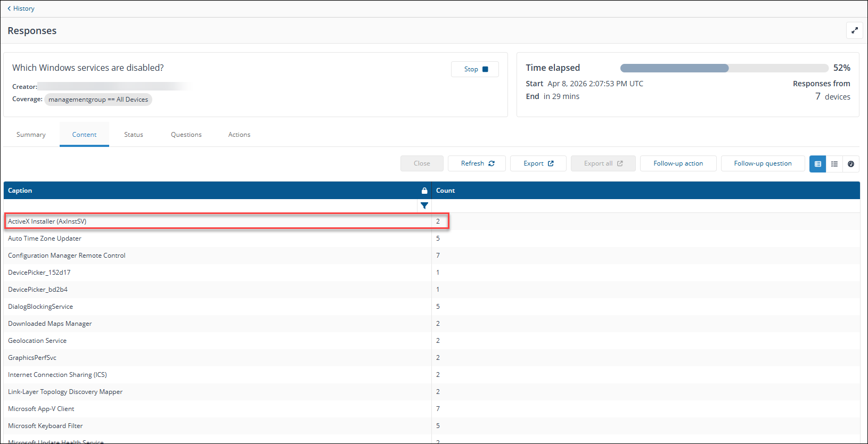868x444 pixels.
Task: Click the filter funnel icon
Action: [x=424, y=206]
